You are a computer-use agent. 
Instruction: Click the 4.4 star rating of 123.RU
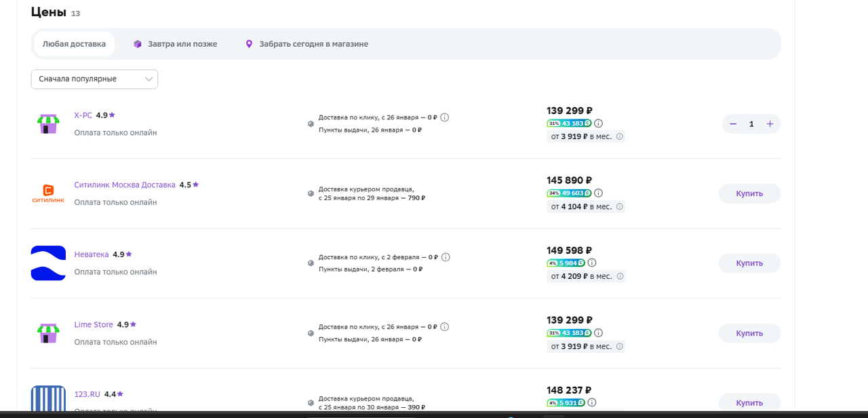114,394
